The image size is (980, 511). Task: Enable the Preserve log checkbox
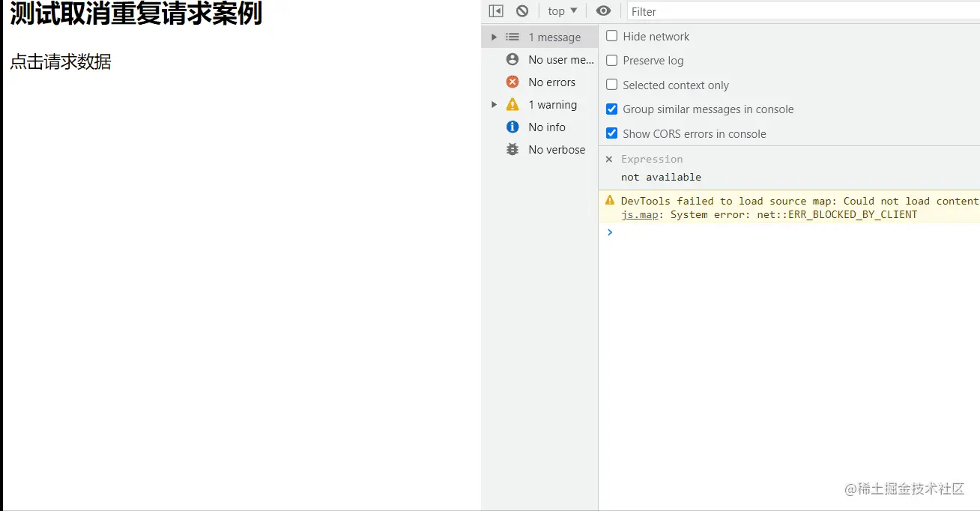point(611,60)
